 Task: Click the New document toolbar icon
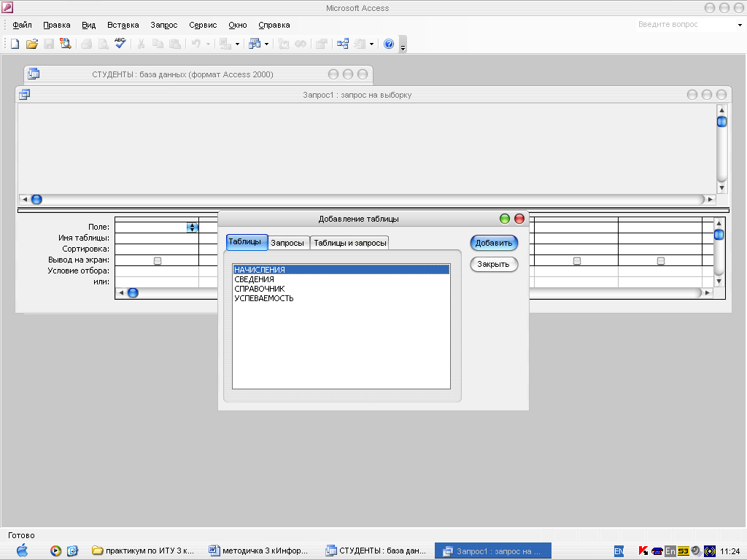(x=15, y=44)
